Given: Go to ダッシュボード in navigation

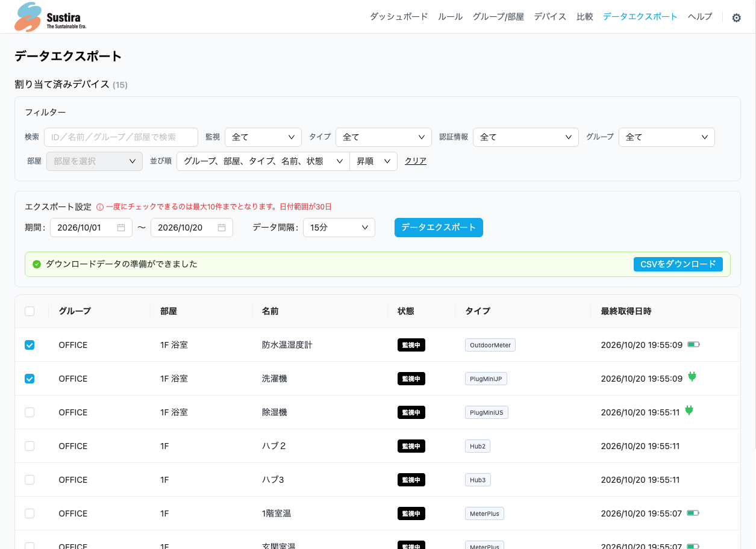Looking at the screenshot, I should tap(399, 17).
